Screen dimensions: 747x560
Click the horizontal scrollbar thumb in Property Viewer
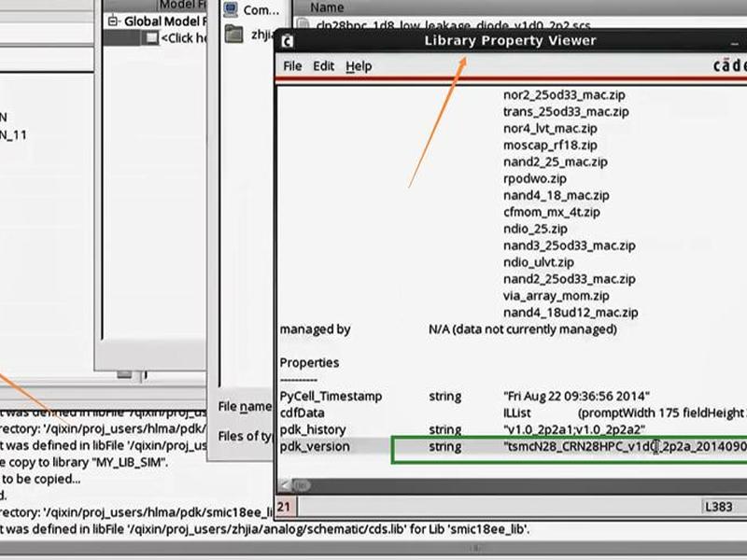[x=301, y=485]
